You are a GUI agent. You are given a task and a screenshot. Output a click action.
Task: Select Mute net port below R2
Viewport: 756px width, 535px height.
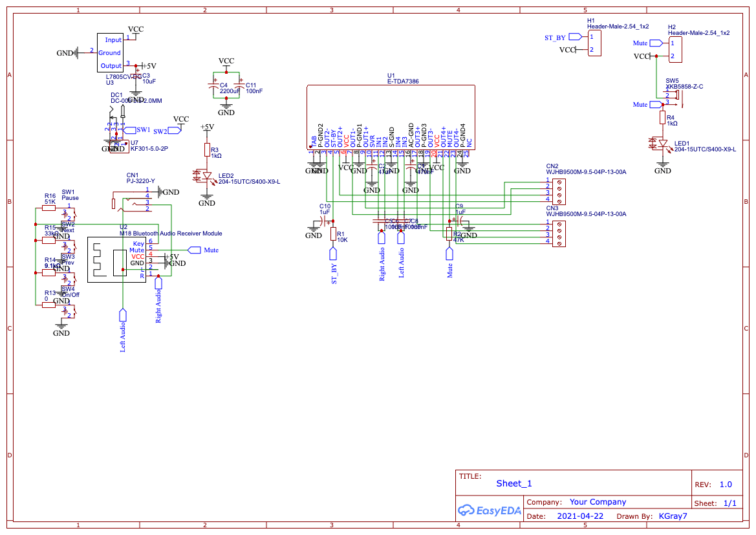[449, 254]
